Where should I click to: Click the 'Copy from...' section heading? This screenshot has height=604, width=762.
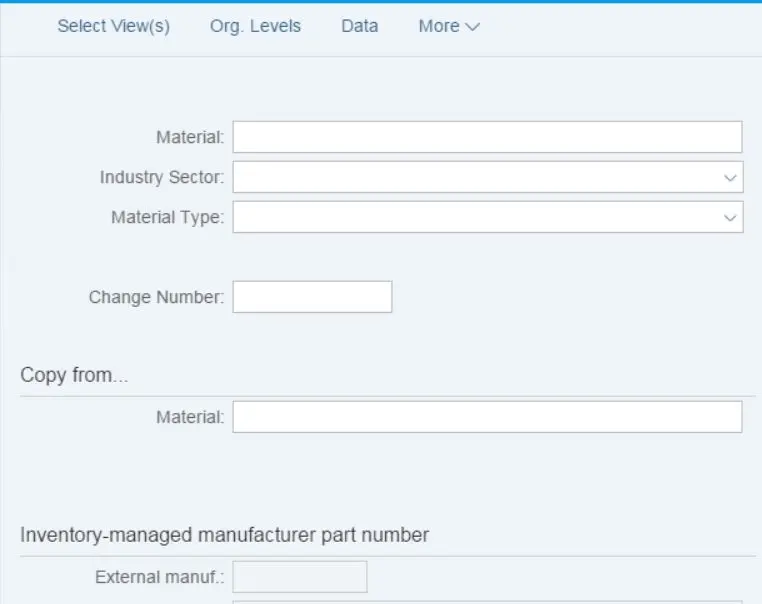point(74,375)
